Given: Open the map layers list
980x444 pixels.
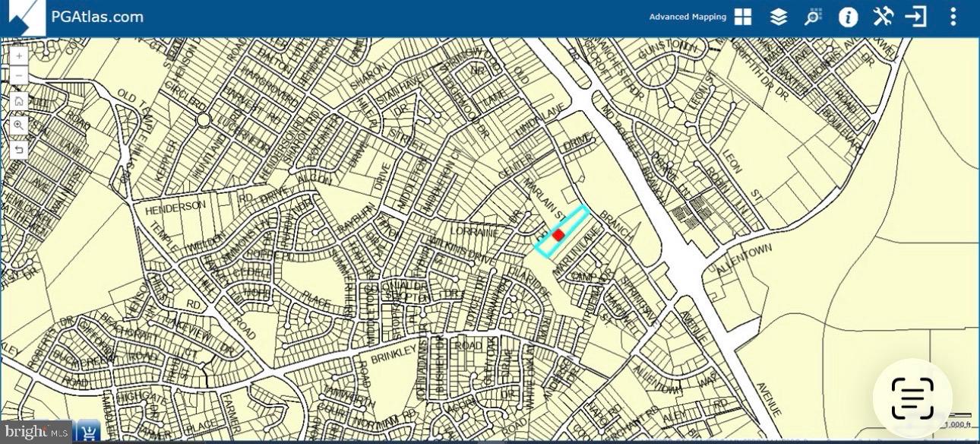Looking at the screenshot, I should point(778,17).
